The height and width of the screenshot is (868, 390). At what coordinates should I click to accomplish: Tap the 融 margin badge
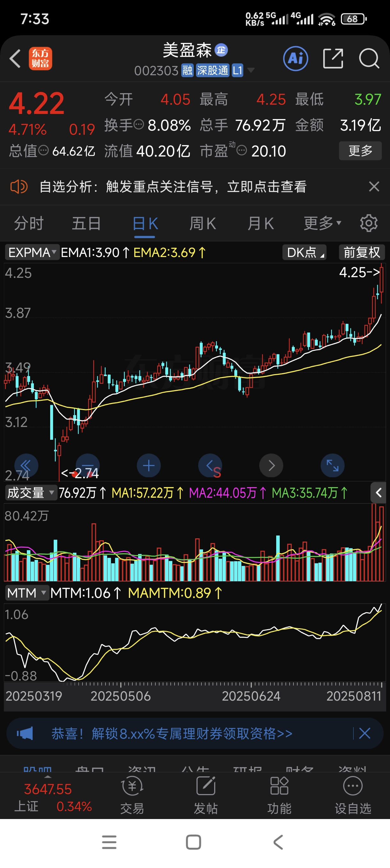point(187,70)
